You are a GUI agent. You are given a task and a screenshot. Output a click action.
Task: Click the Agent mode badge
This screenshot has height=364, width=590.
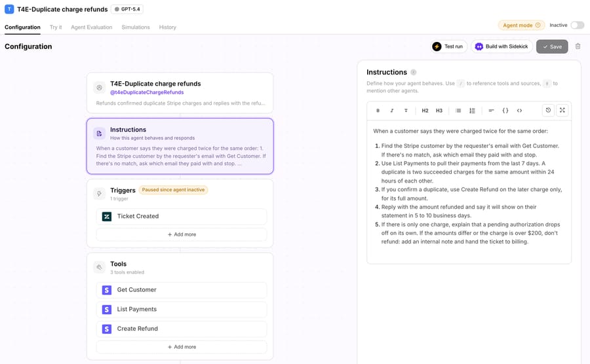[x=522, y=25]
